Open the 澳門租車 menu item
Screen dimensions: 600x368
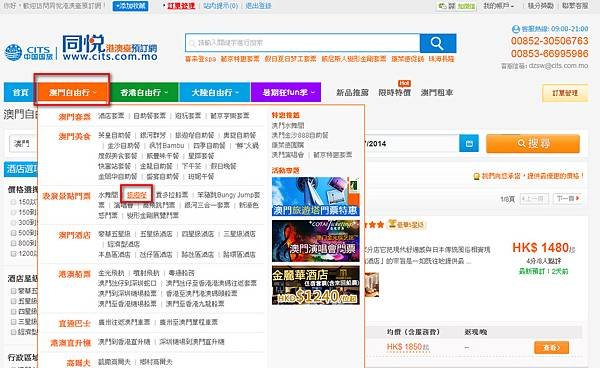pos(437,93)
